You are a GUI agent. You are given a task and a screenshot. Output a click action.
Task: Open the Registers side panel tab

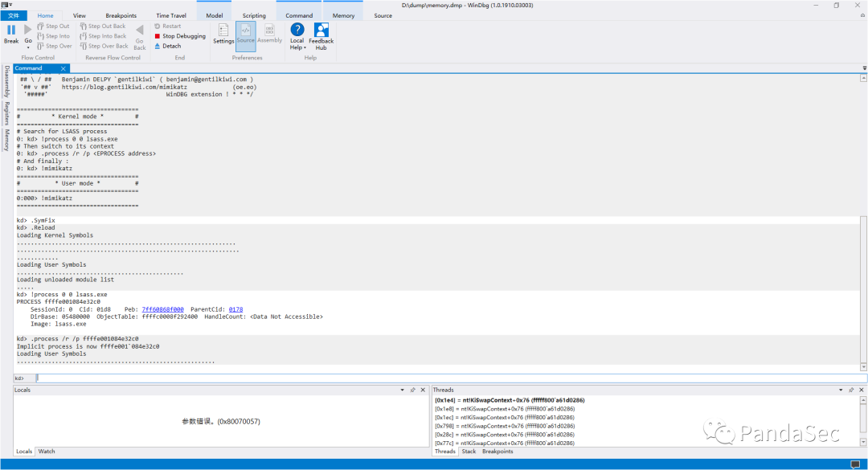point(6,113)
